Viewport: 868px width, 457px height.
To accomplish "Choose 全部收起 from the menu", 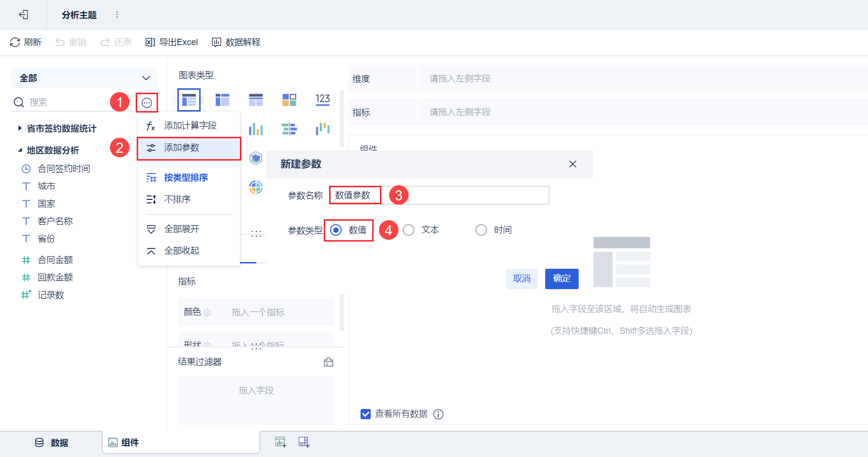I will click(189, 251).
